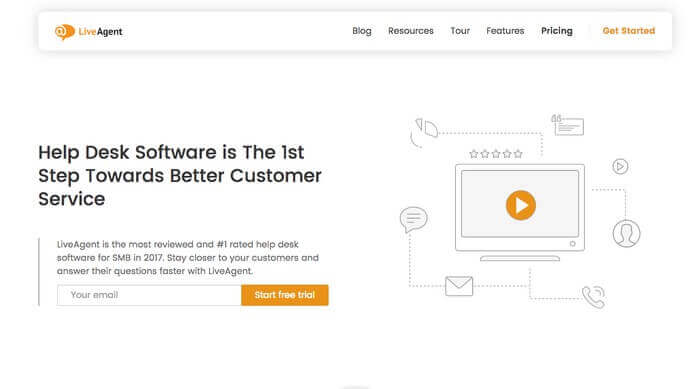Click the Get Started link
700x389 pixels.
click(x=629, y=31)
